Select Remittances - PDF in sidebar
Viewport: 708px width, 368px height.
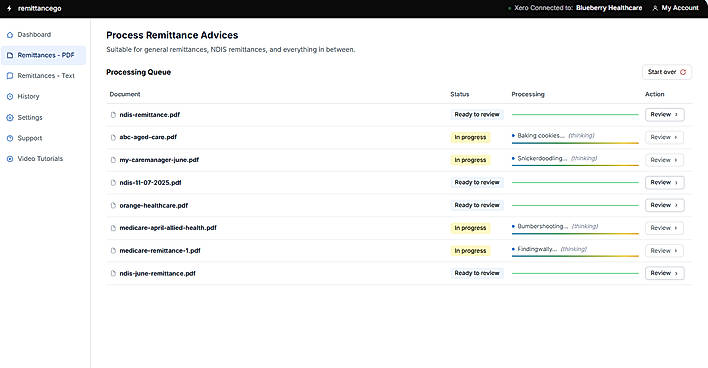tap(43, 55)
